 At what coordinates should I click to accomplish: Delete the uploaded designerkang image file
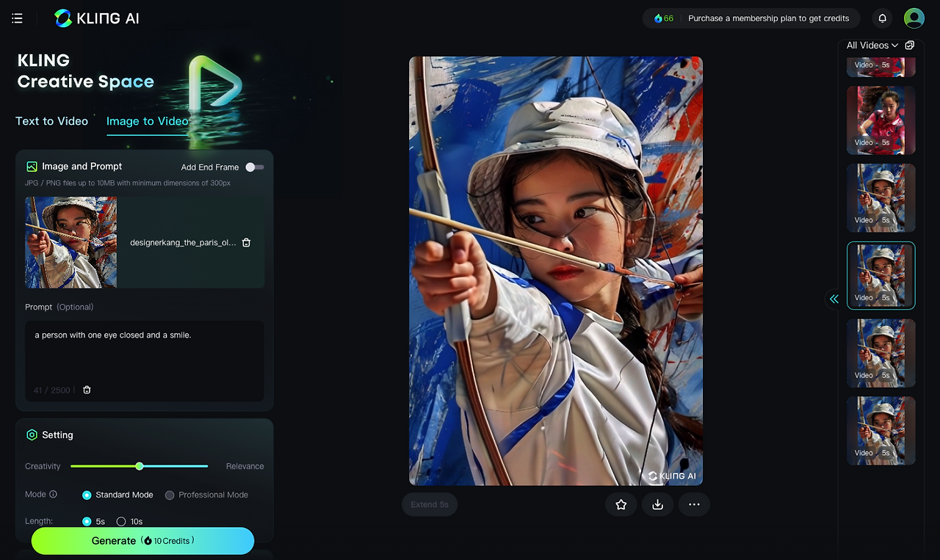tap(246, 242)
